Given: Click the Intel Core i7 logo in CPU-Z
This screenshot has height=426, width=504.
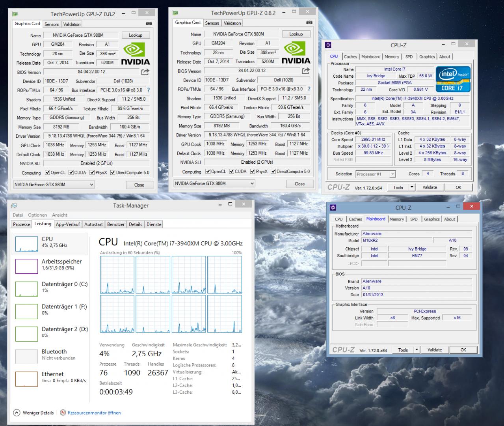Looking at the screenshot, I should pyautogui.click(x=453, y=79).
